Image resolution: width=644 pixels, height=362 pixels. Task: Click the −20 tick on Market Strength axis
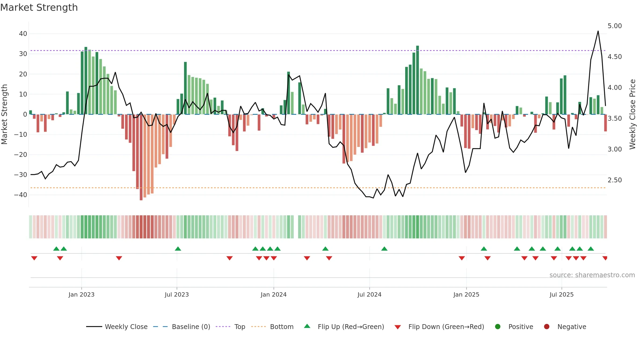tap(21, 155)
